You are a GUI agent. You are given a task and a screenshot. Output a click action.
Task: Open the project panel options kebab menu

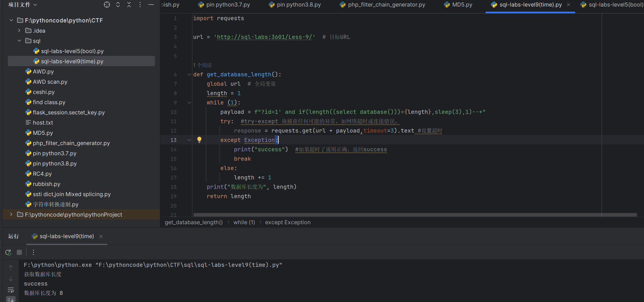tap(140, 5)
